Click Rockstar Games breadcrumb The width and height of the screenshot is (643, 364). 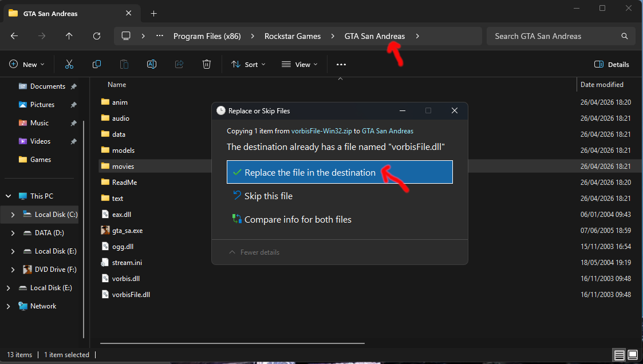293,36
